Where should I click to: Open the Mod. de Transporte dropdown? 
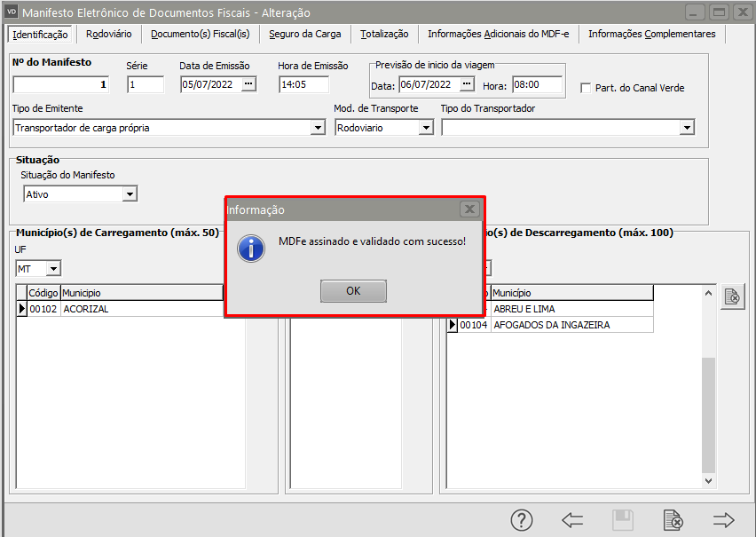[426, 128]
